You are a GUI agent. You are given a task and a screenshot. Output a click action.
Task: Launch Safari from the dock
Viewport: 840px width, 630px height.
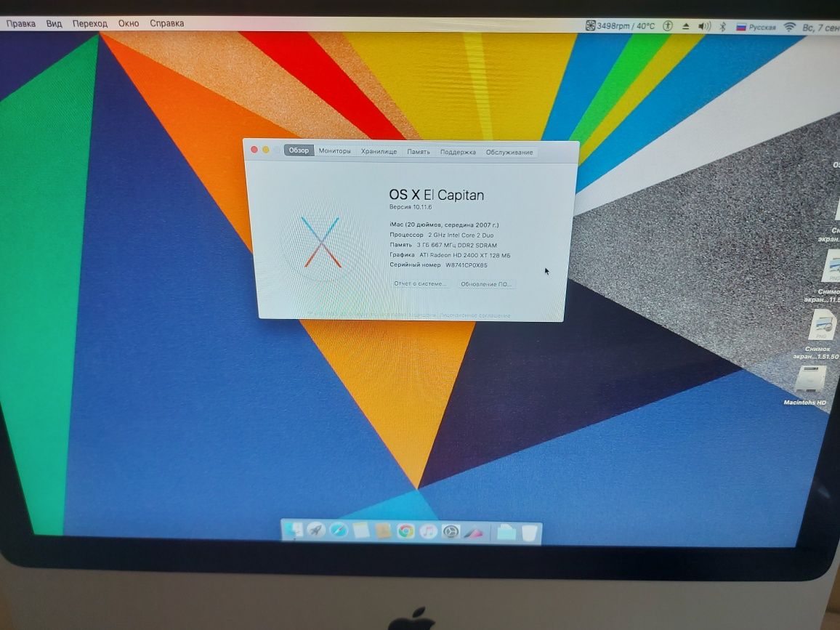pos(339,531)
